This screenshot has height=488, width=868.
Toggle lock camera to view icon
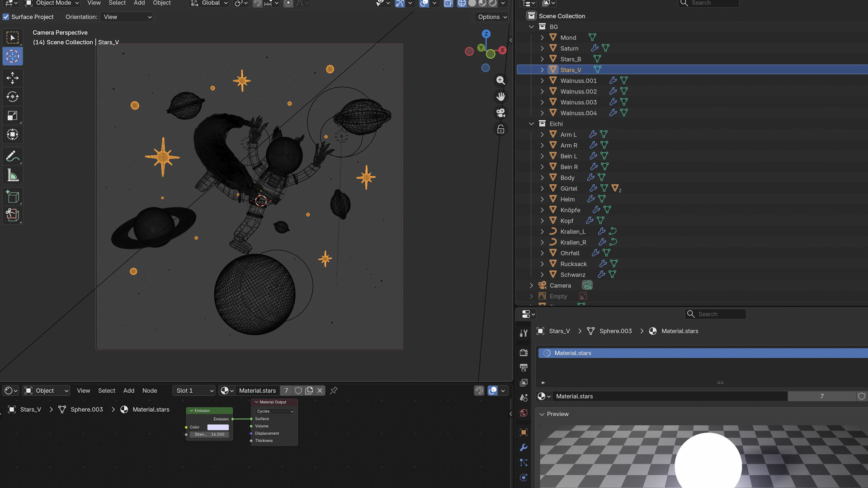click(500, 130)
